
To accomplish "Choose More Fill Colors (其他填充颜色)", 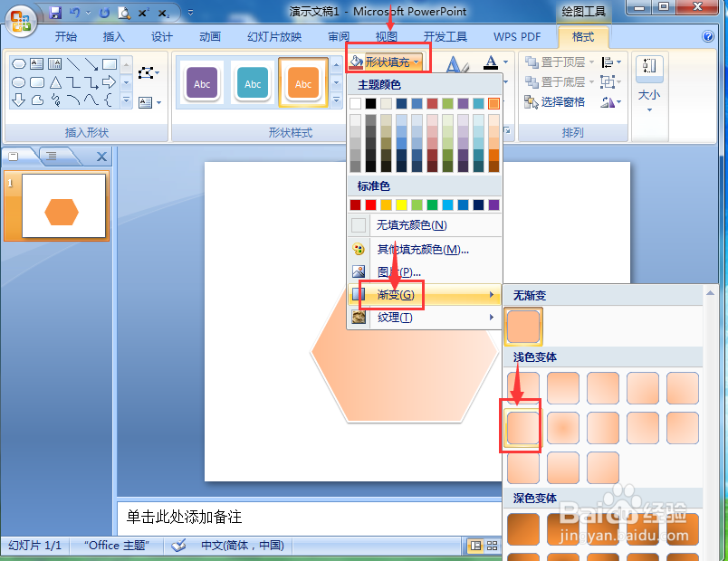I will click(424, 250).
